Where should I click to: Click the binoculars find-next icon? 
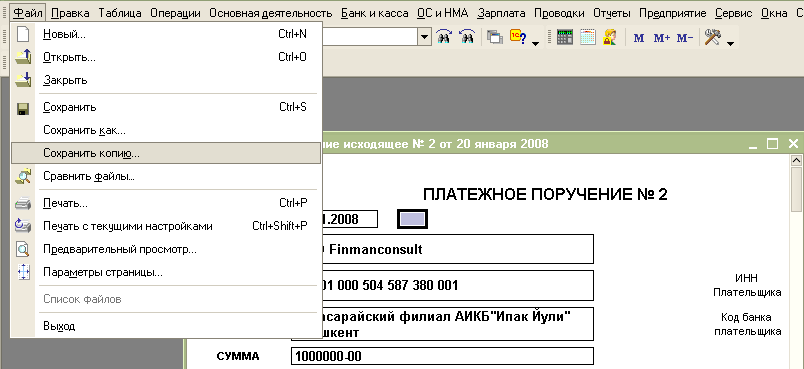click(444, 36)
